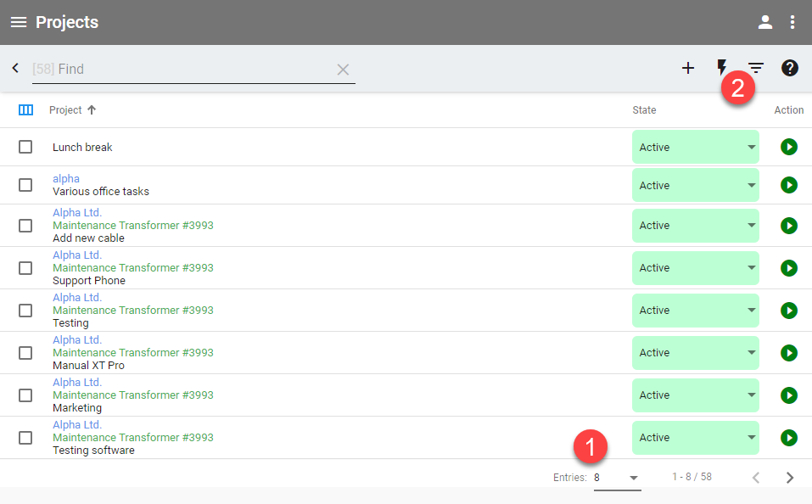Change State dropdown for Marketing row
The width and height of the screenshot is (812, 504).
pos(695,395)
